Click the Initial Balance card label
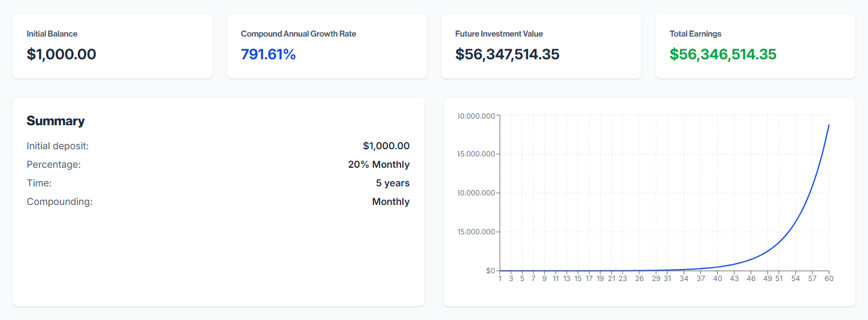This screenshot has height=320, width=868. tap(52, 34)
